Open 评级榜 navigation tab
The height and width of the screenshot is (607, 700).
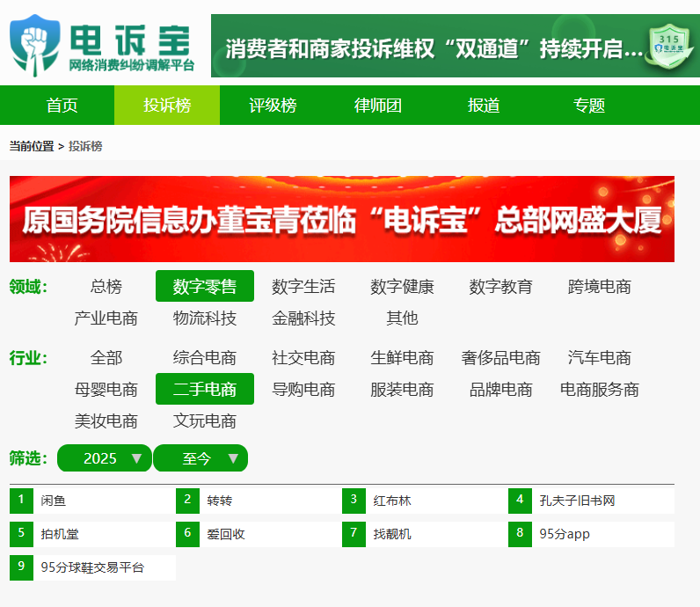tap(273, 106)
